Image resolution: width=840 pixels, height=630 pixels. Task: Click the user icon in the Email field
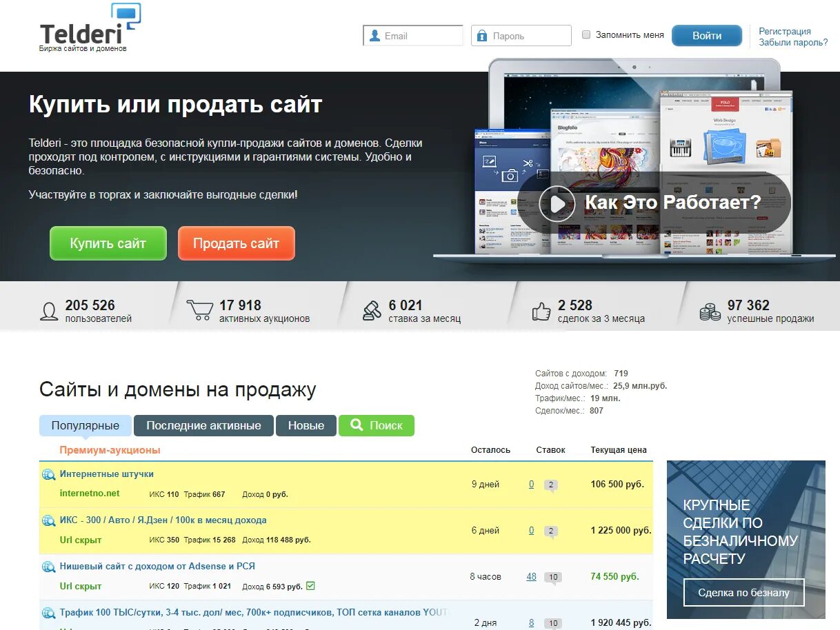pos(374,36)
